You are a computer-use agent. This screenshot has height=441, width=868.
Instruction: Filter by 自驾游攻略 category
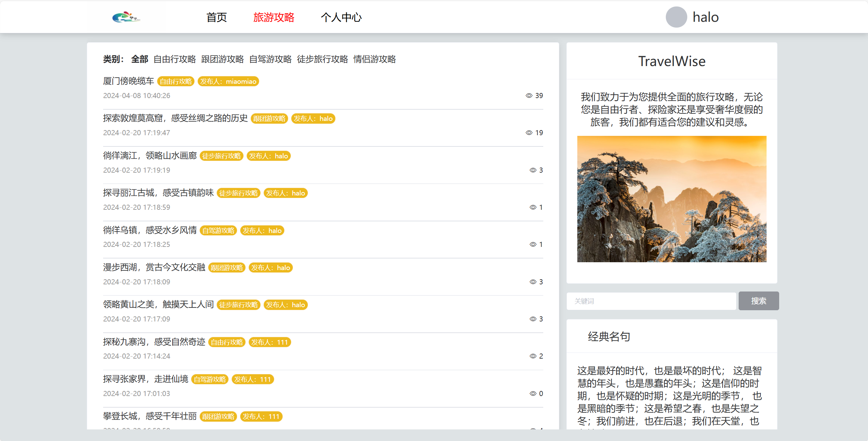click(x=270, y=59)
